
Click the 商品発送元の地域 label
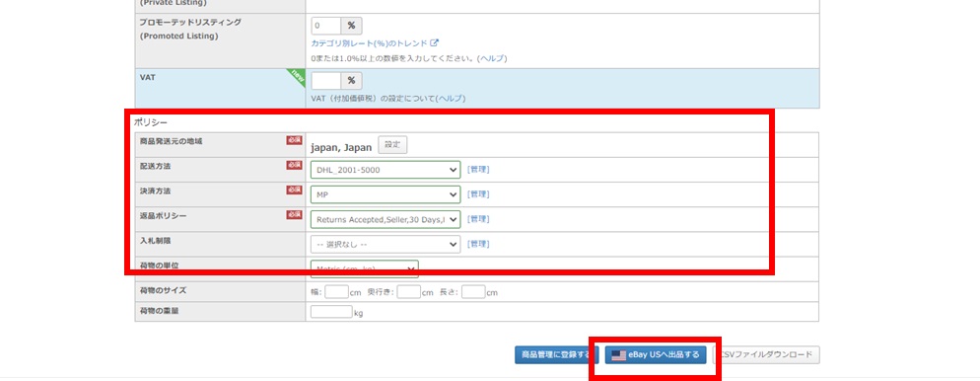(x=172, y=141)
